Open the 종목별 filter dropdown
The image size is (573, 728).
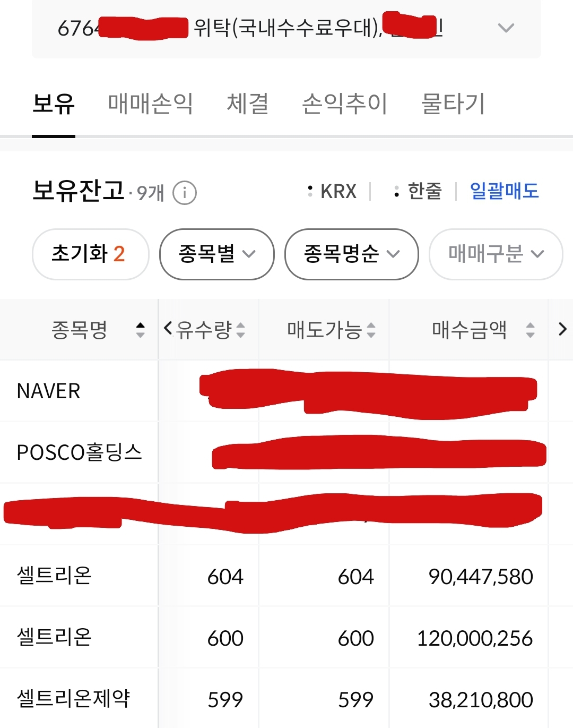[216, 254]
